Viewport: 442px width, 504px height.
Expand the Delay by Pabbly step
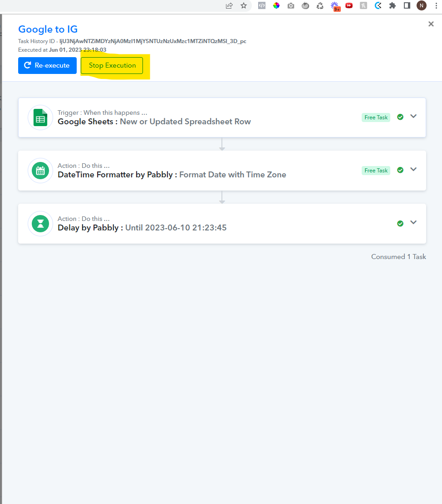414,222
